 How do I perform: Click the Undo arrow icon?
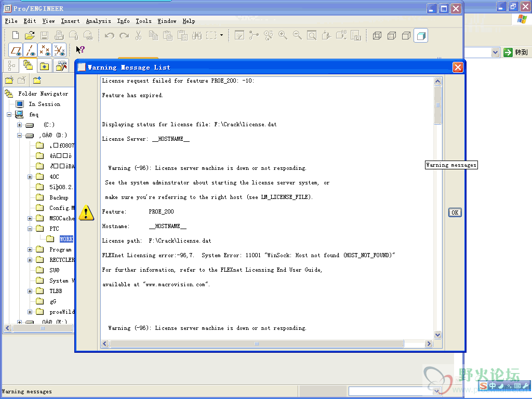109,35
